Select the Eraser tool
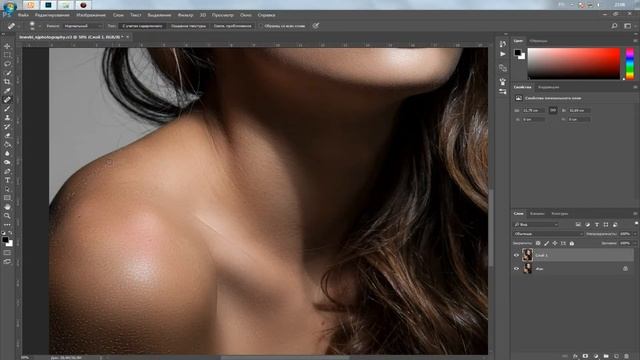The width and height of the screenshot is (640, 360). click(7, 136)
